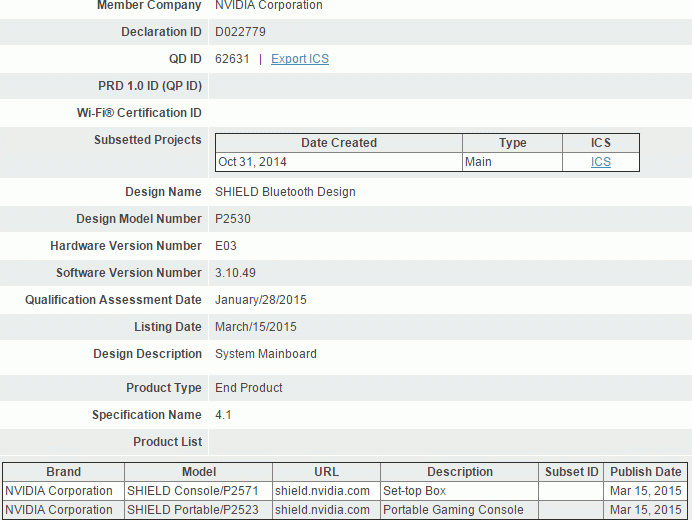Click shield.nvidia.com URL in Set-top Box row

pyautogui.click(x=322, y=491)
